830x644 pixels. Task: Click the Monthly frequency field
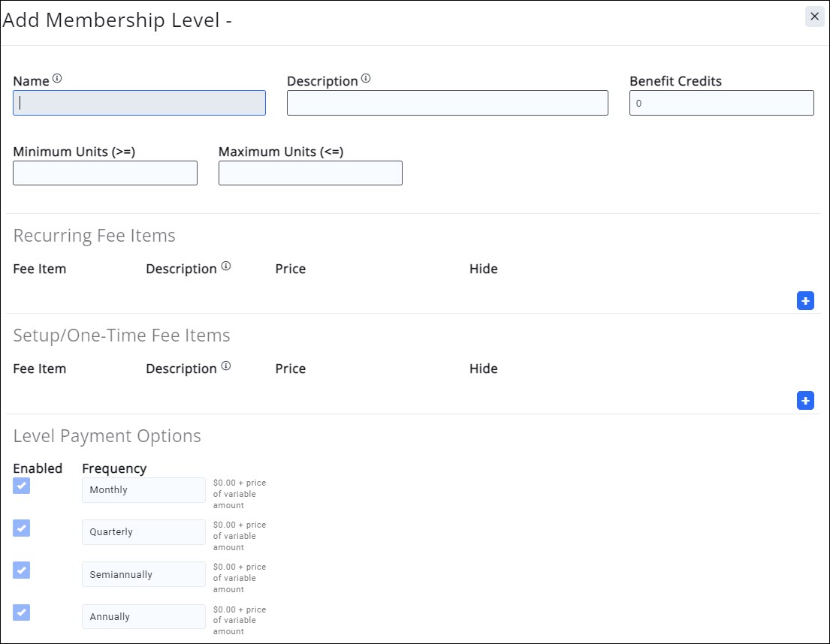tap(143, 490)
